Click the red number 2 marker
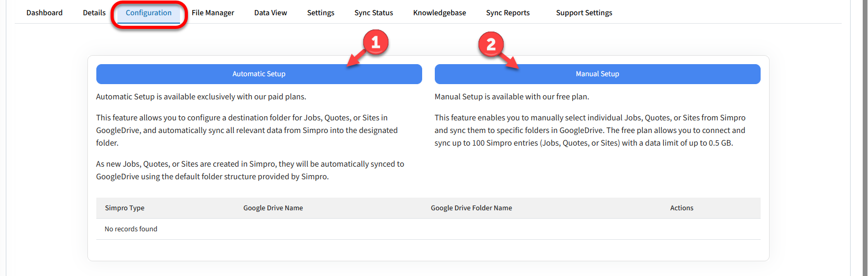Image resolution: width=868 pixels, height=276 pixels. click(x=491, y=45)
